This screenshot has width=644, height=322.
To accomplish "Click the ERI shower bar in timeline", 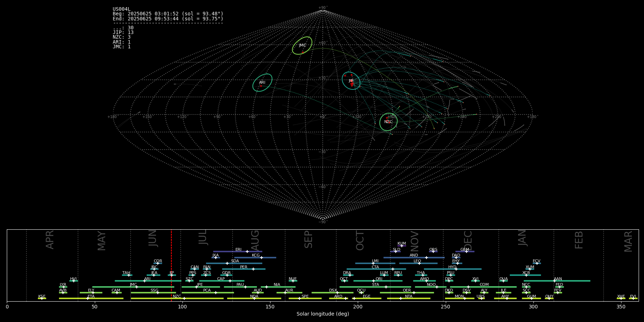I will 238,252.
